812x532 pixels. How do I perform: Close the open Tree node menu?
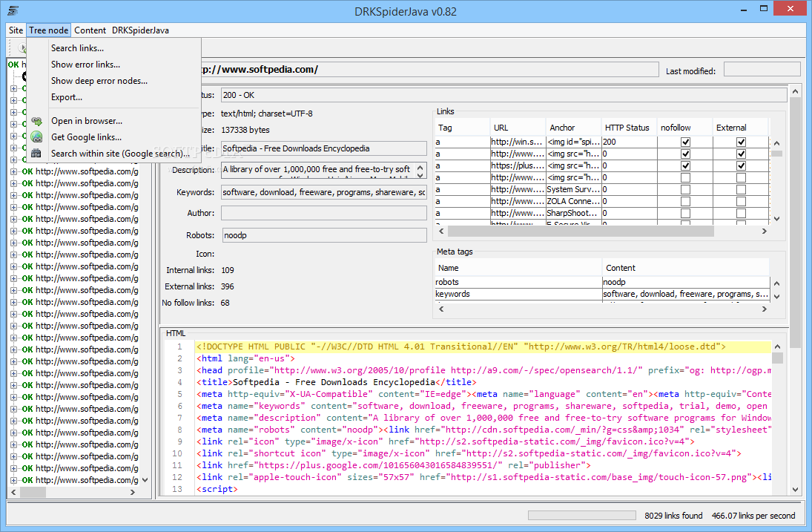(48, 30)
